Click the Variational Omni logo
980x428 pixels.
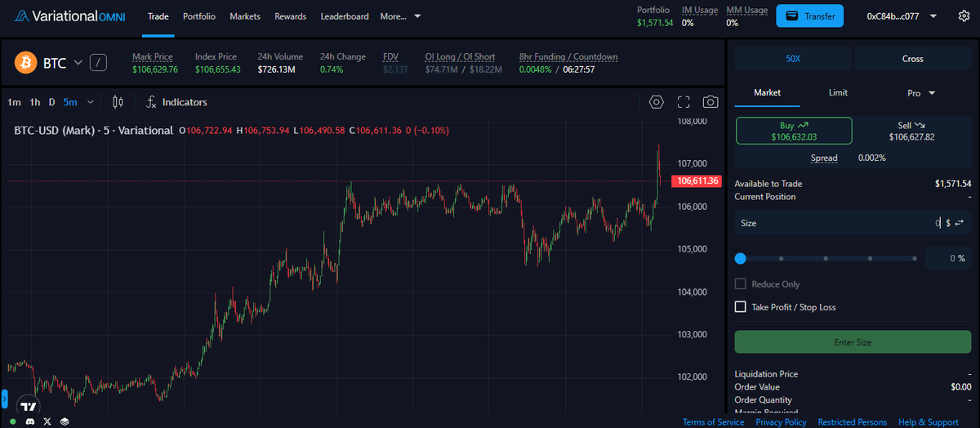point(69,16)
